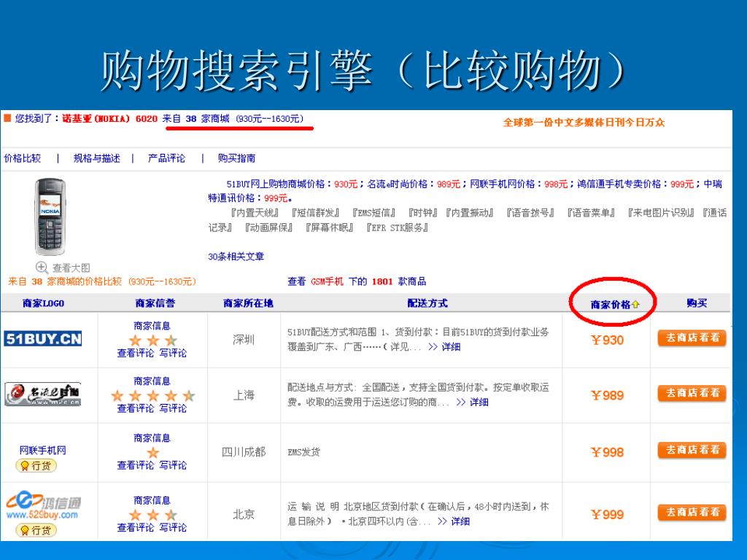This screenshot has width=747, height=560.
Task: Click 去商店看看 button for ¥989
Action: [x=692, y=393]
